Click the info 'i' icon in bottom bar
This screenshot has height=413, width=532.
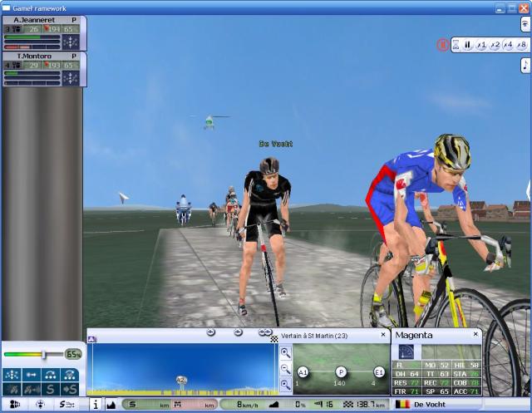tap(95, 405)
